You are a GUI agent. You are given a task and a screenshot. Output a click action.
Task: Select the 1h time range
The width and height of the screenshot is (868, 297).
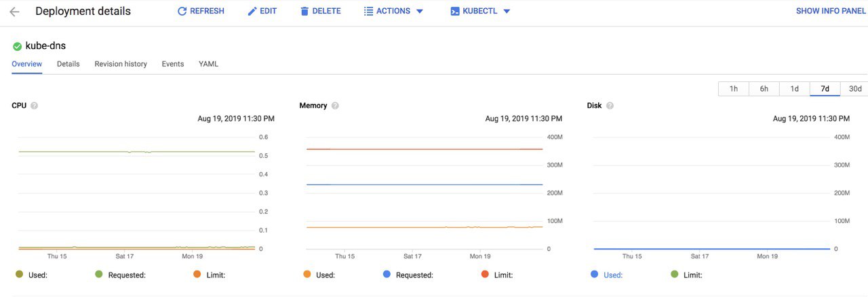tap(734, 89)
